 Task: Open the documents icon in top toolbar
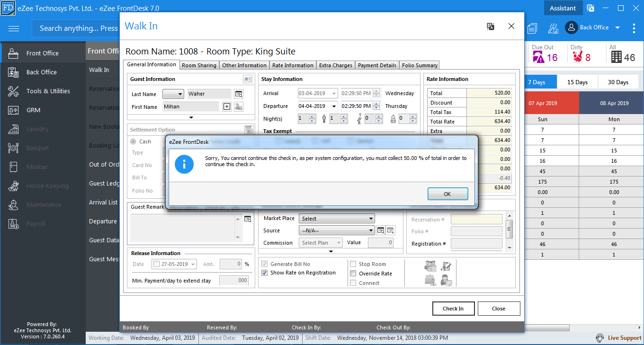point(532,28)
